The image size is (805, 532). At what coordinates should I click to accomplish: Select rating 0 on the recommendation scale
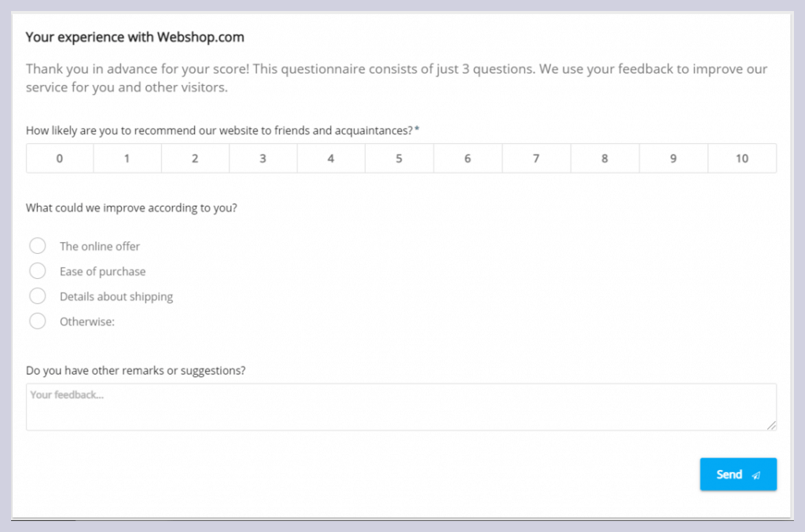(59, 158)
